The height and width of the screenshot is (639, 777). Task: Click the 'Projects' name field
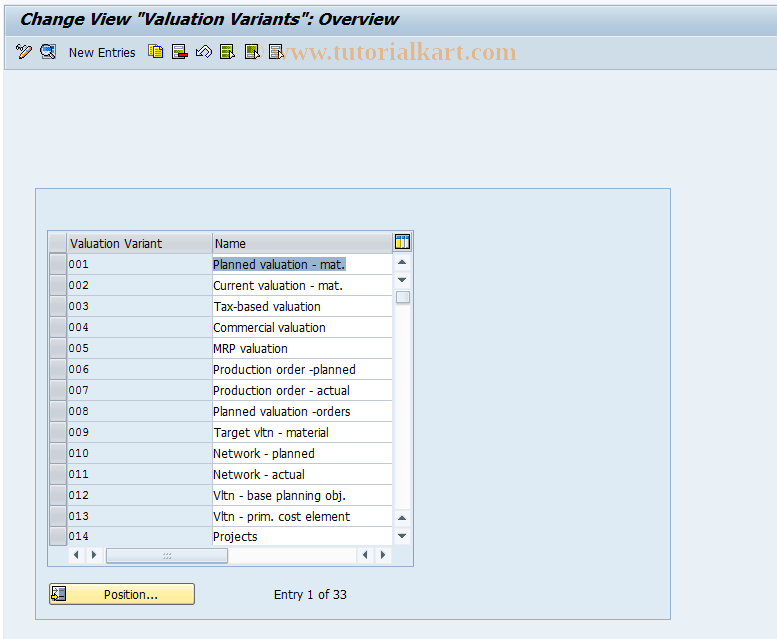point(302,536)
